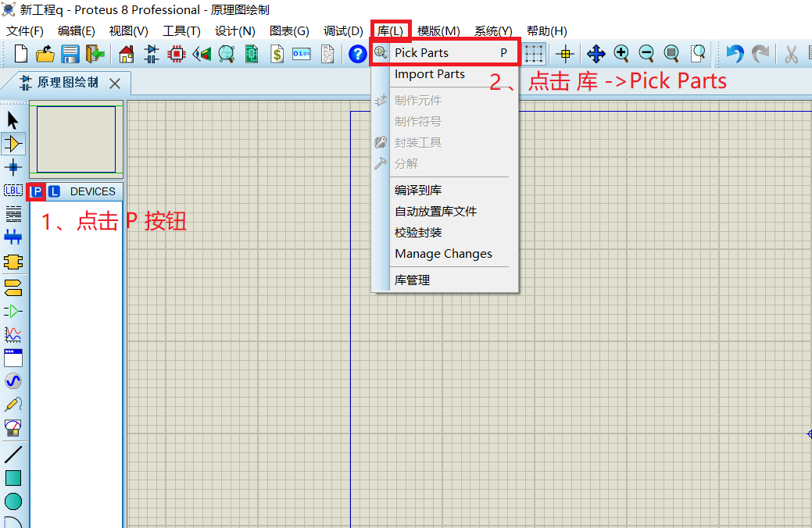Go to Home Page icon
Screen dimensions: 812x528
126,53
